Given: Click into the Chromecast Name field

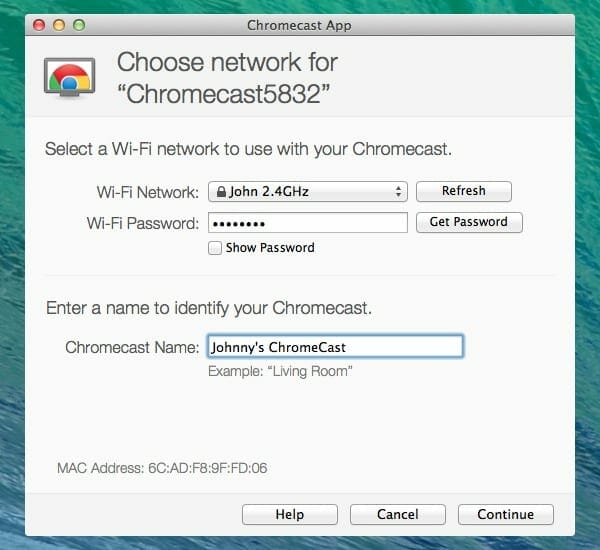Looking at the screenshot, I should coord(335,347).
